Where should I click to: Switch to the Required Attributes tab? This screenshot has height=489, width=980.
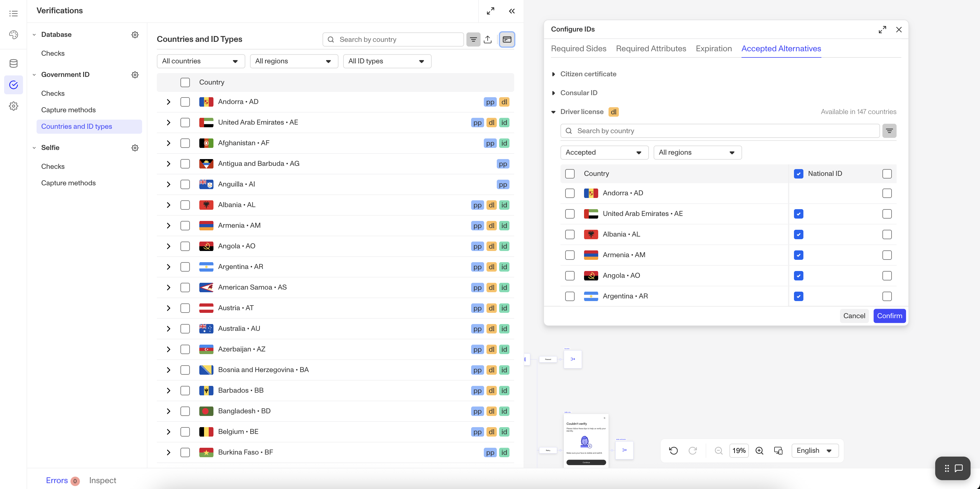pos(651,49)
